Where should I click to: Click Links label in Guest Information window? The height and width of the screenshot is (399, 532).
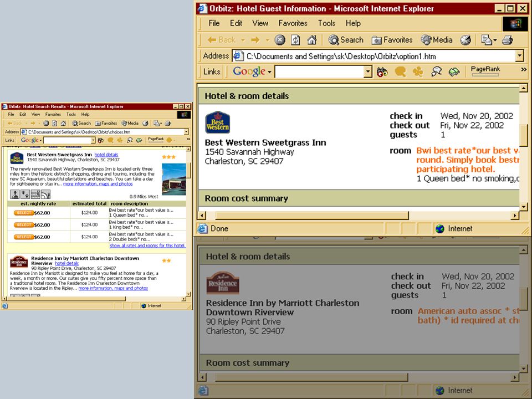click(x=212, y=71)
